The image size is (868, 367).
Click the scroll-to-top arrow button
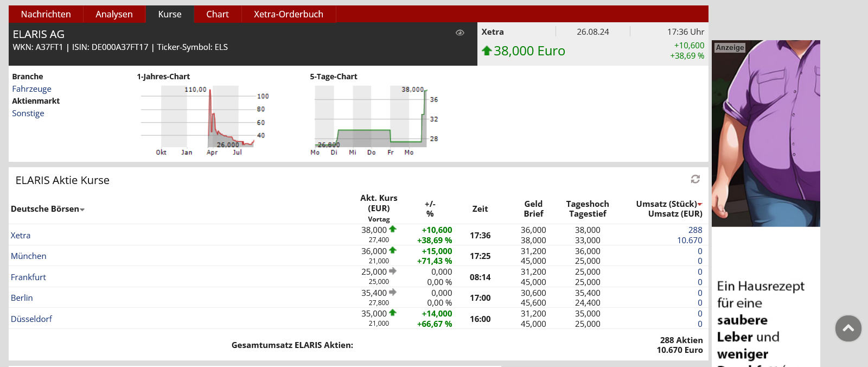(x=848, y=328)
